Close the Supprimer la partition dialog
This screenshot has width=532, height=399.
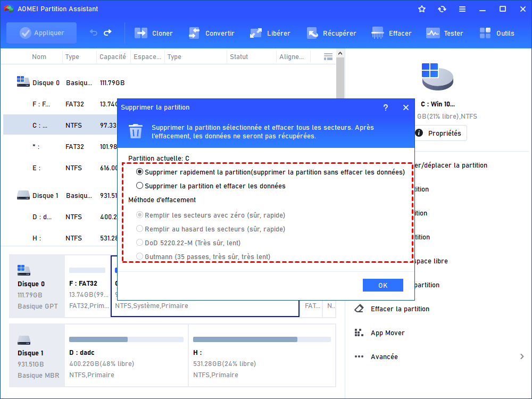(x=406, y=107)
